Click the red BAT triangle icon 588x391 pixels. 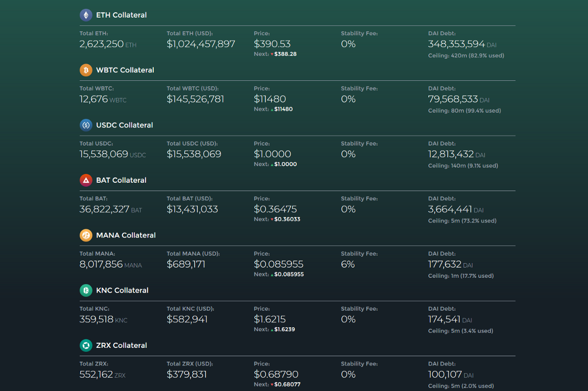pyautogui.click(x=86, y=180)
